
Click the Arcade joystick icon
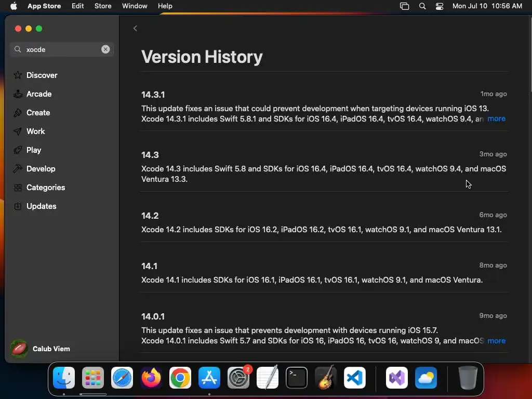click(18, 94)
